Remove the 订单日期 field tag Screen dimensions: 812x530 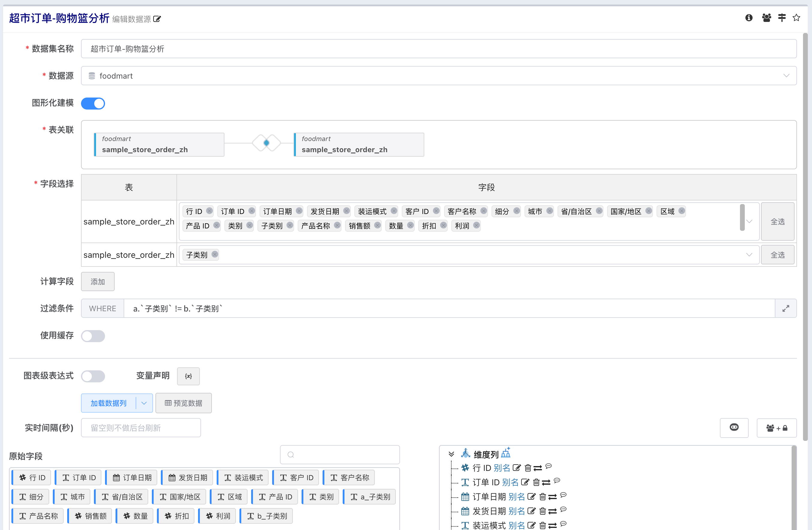click(x=299, y=211)
